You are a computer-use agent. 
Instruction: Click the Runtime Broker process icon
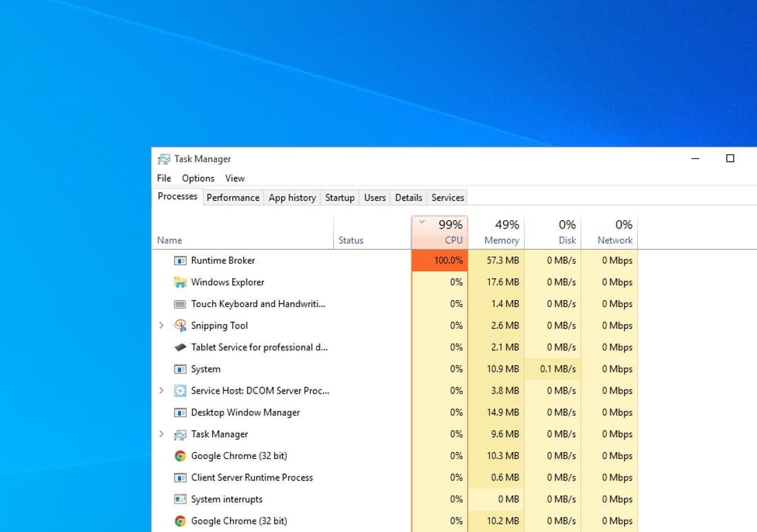(180, 260)
